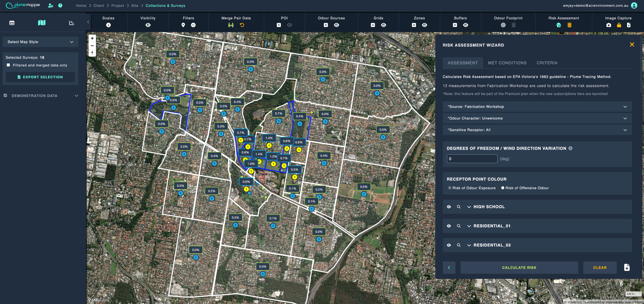Switch to the table view icon
Screen dimensions: 644x304
[12, 23]
